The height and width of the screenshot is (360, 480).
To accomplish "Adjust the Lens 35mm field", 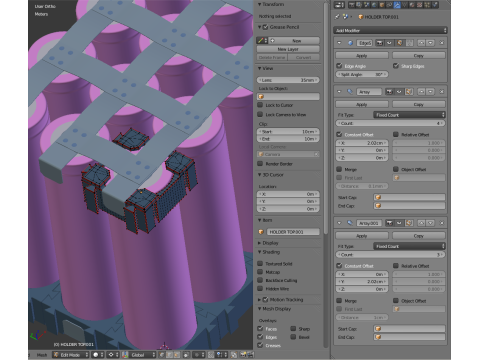I will (288, 80).
